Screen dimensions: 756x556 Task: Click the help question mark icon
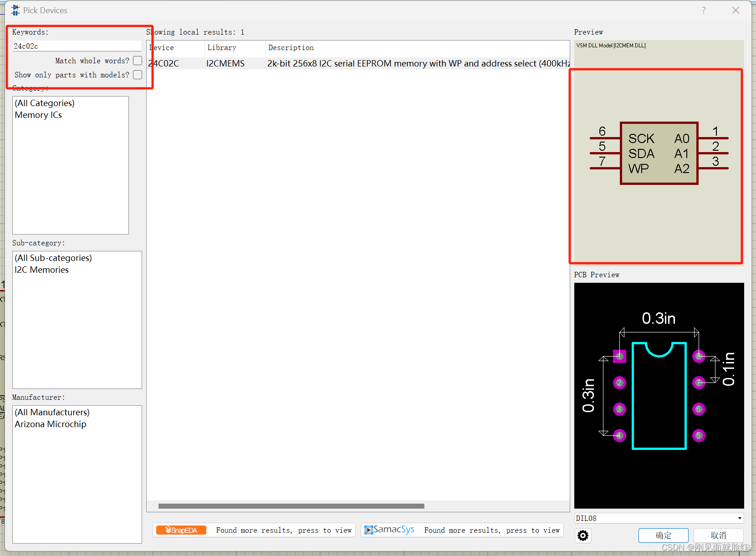point(704,10)
